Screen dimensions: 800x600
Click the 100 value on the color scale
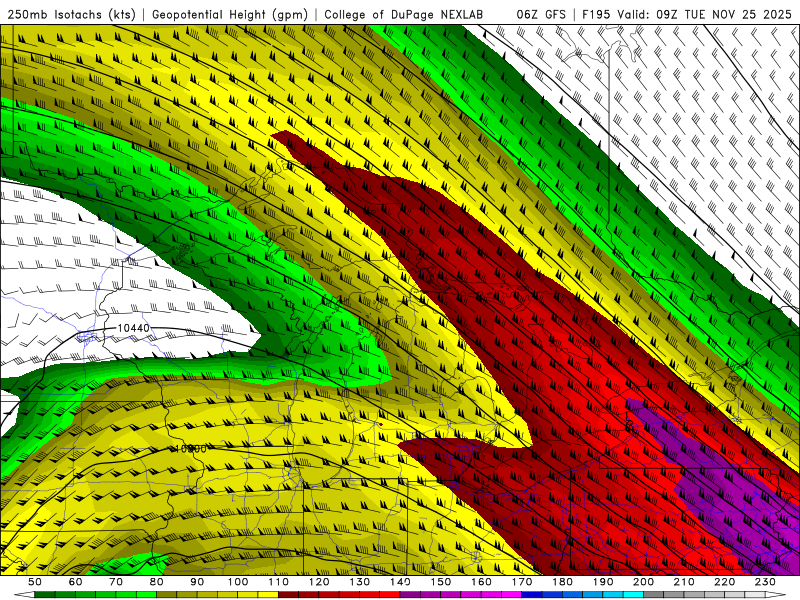tap(238, 582)
